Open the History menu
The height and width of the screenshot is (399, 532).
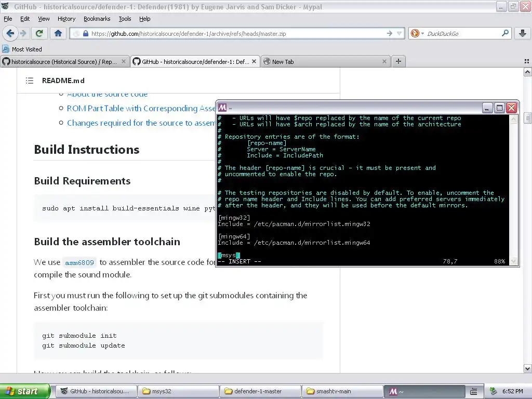click(x=66, y=19)
